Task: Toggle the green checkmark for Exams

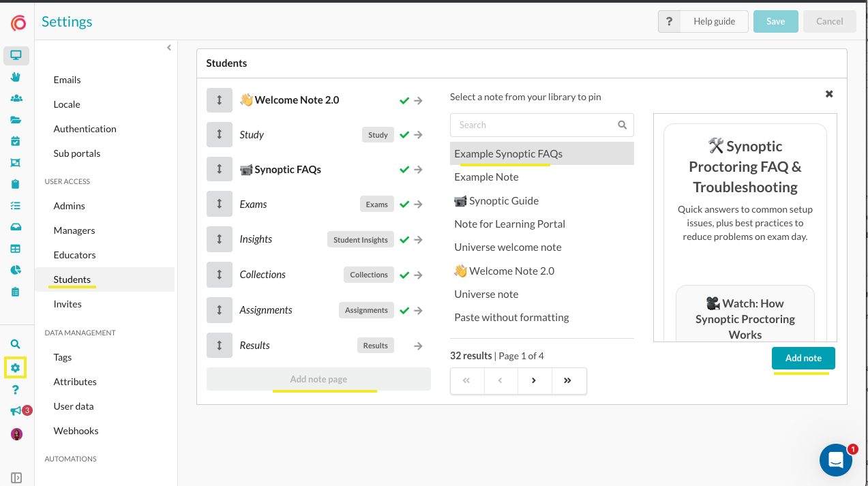Action: 404,204
